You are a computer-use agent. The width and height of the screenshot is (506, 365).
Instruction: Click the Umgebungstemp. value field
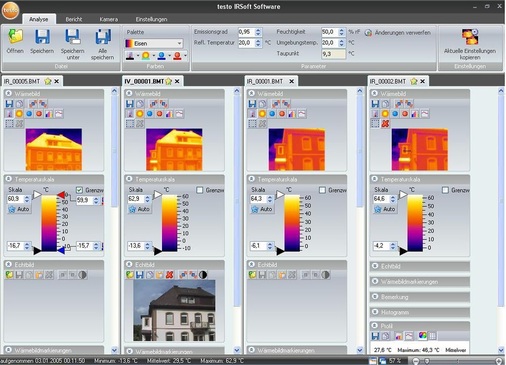coord(329,43)
